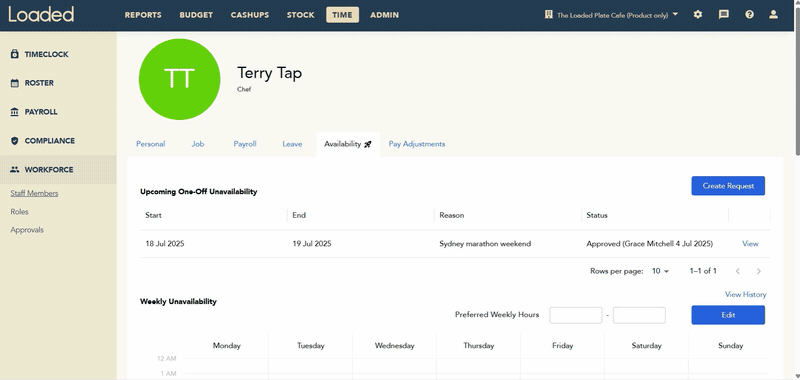
Task: Switch to the Pay Adjustments tab
Action: [x=417, y=144]
